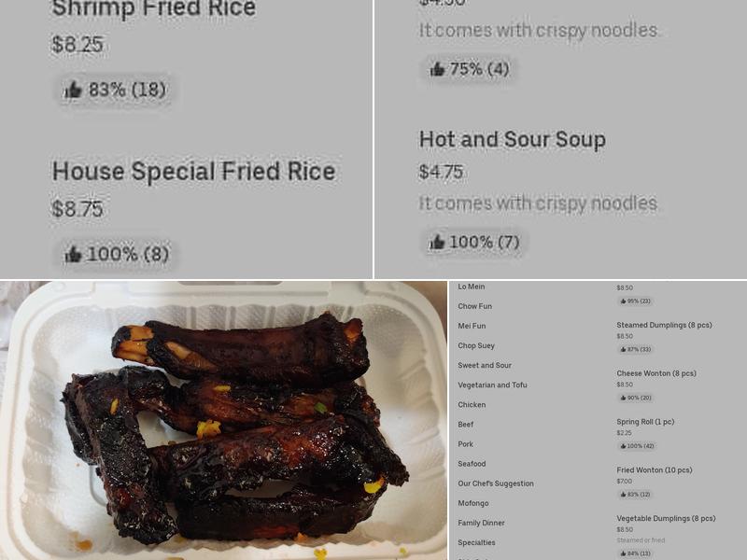Screen dimensions: 747x560
Task: Open the Family Dinner category
Action: (x=481, y=523)
